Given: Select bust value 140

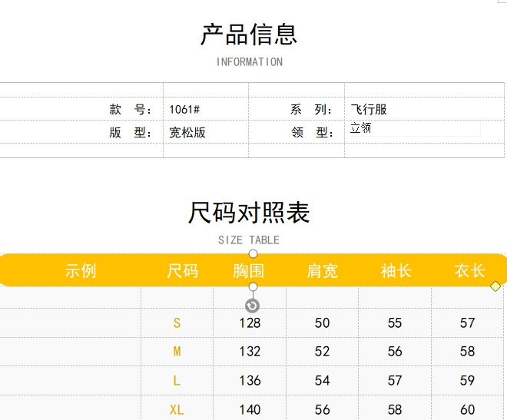Looking at the screenshot, I should tap(250, 410).
